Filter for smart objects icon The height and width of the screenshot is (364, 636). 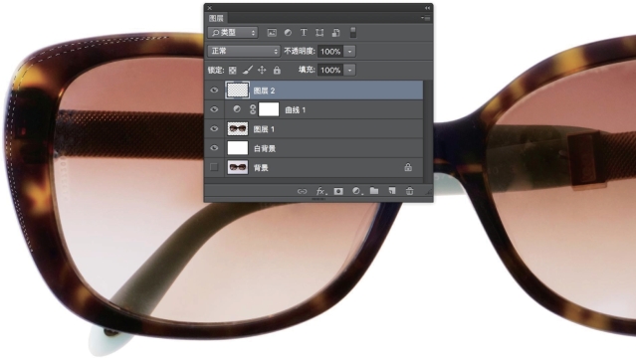click(335, 33)
